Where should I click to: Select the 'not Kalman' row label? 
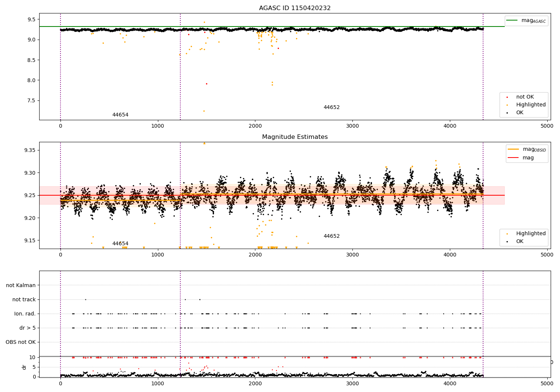(21, 286)
